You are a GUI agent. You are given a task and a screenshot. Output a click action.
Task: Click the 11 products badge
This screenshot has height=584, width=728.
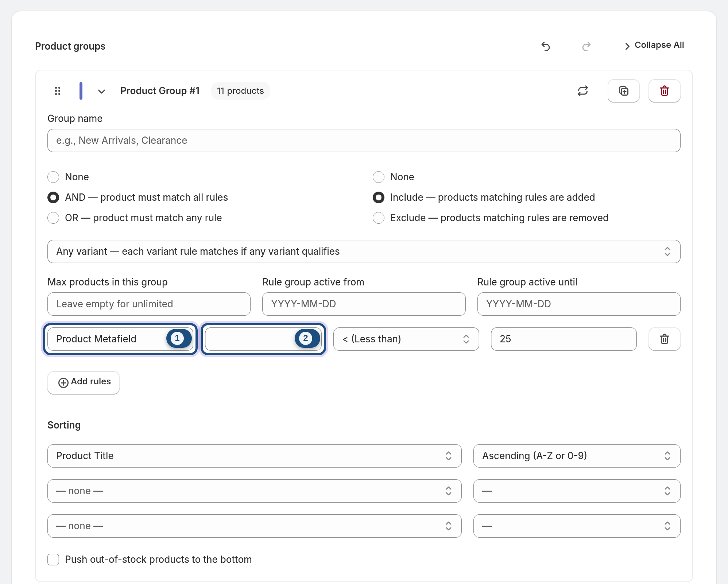tap(240, 91)
